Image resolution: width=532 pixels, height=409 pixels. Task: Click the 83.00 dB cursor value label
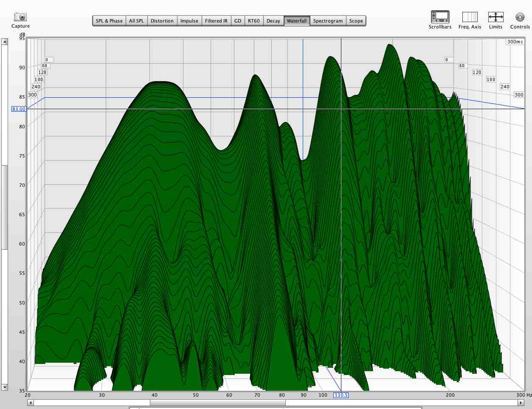click(x=19, y=109)
